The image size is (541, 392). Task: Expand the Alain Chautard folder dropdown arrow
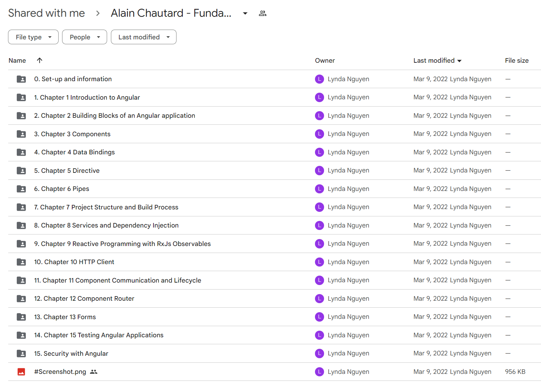pyautogui.click(x=245, y=13)
